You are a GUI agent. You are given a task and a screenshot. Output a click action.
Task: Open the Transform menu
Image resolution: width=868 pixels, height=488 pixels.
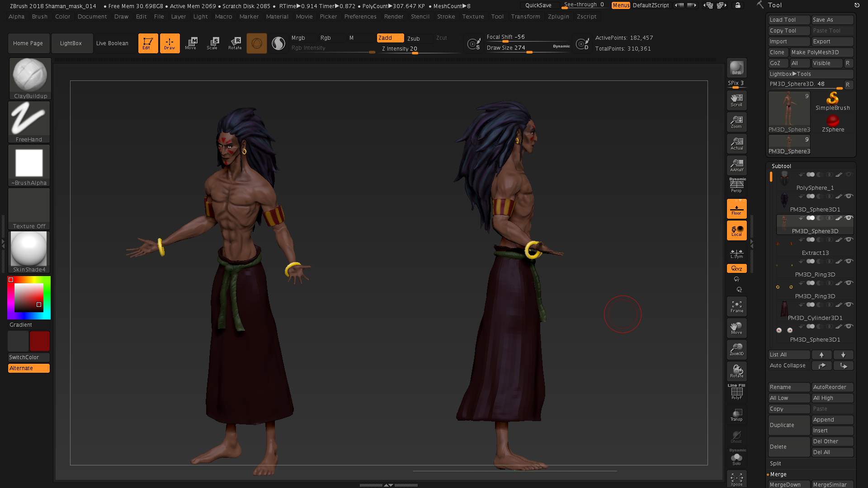tap(525, 17)
